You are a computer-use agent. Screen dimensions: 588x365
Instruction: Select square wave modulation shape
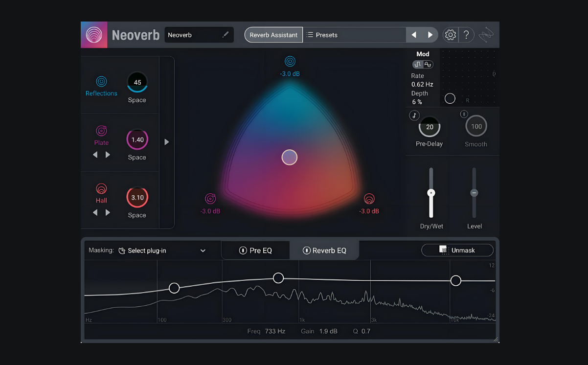(x=418, y=65)
